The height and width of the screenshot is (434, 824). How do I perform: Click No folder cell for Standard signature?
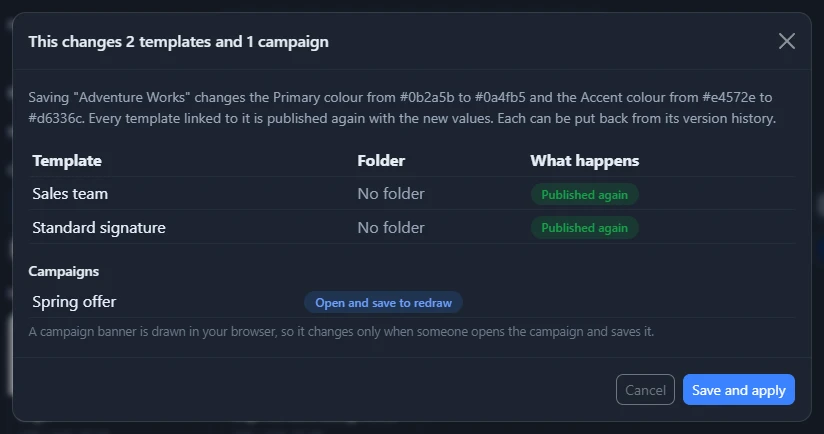390,228
